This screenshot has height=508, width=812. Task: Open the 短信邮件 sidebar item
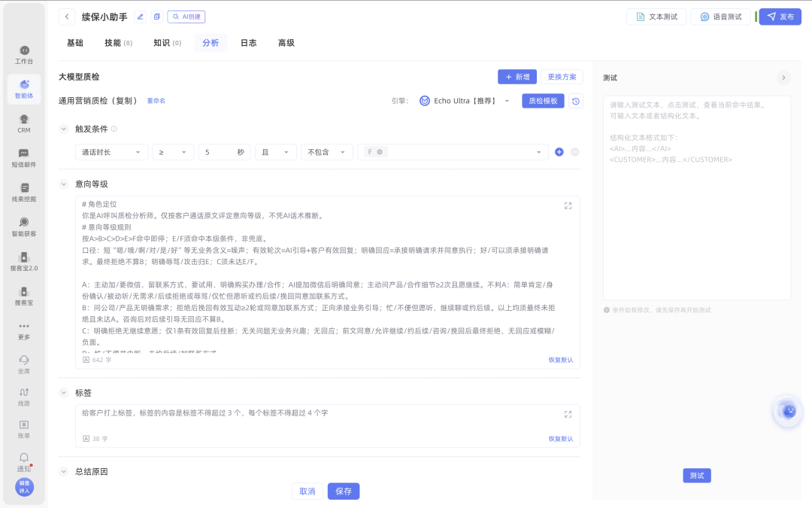(x=24, y=158)
